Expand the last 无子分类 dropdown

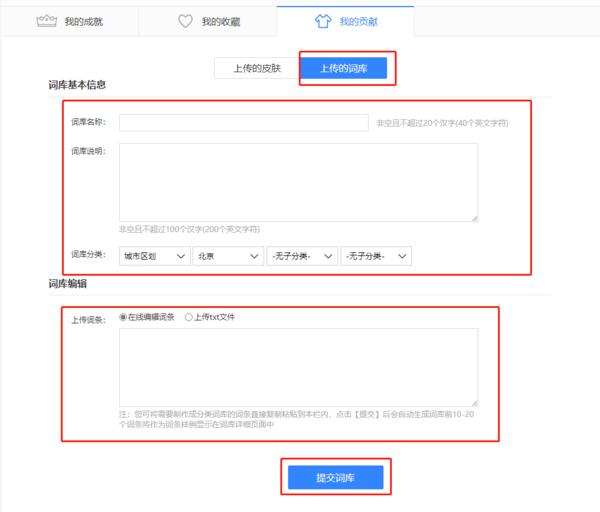click(x=376, y=257)
